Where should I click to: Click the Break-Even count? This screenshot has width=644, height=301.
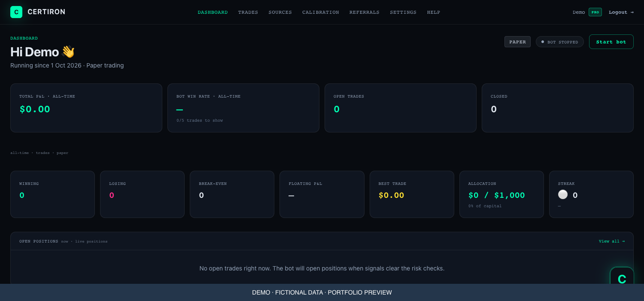[201, 195]
